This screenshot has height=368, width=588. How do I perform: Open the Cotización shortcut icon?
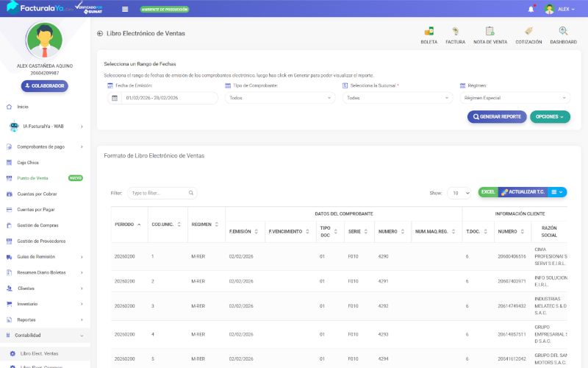point(528,34)
